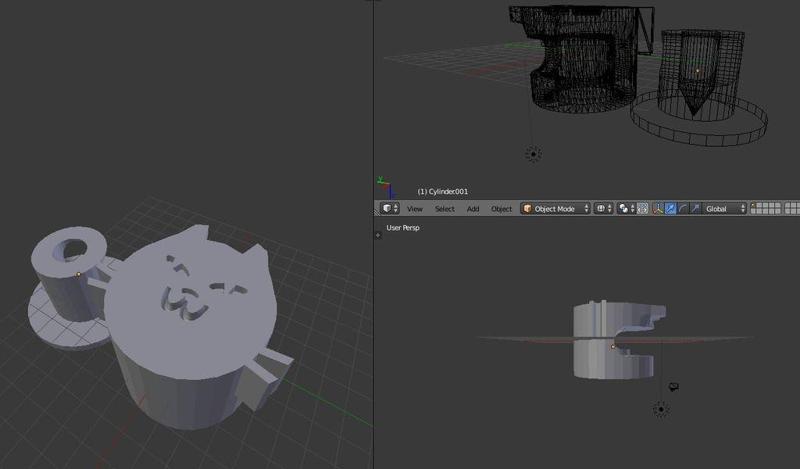Toggle the 3D manipulator widget icon

[x=658, y=208]
